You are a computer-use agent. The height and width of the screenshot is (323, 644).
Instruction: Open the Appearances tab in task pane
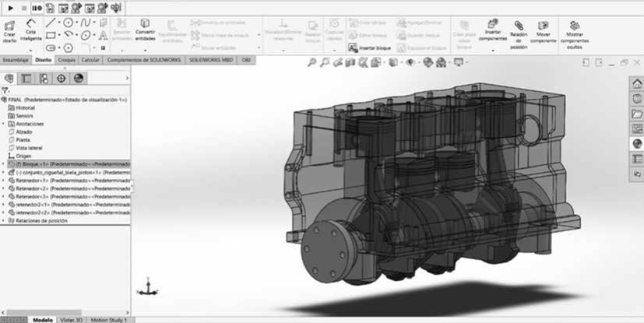[636, 143]
